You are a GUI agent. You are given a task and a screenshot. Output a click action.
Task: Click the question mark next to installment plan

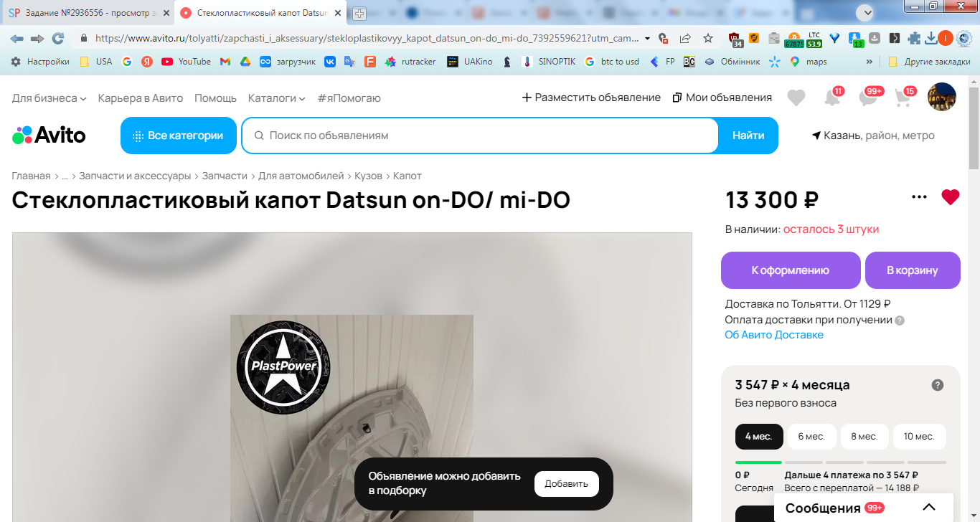[x=938, y=385]
